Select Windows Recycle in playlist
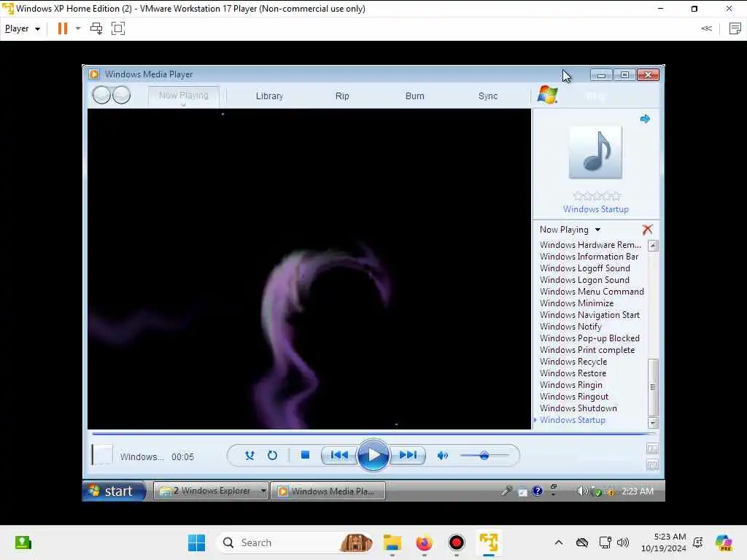Viewport: 747px width, 560px height. 573,362
